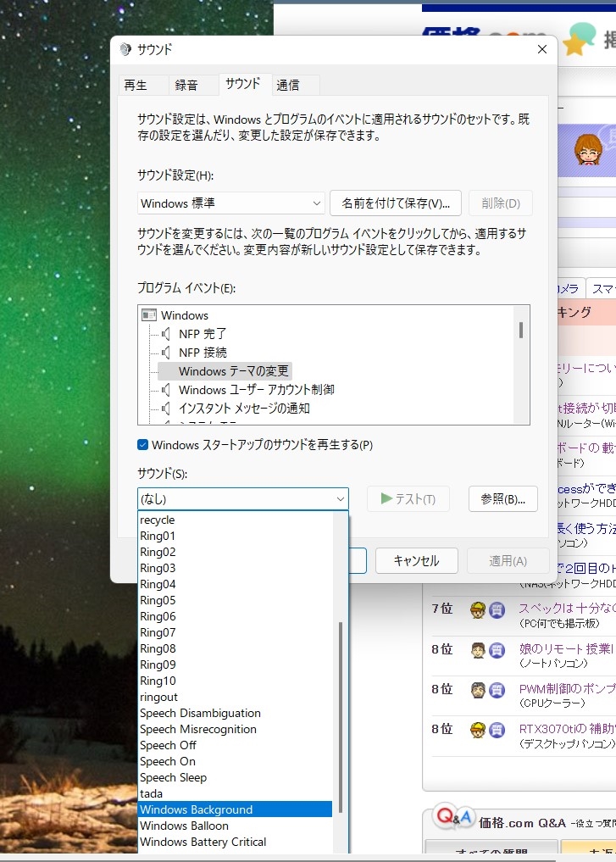Select the サウンド tab
This screenshot has height=862, width=616.
pyautogui.click(x=243, y=84)
